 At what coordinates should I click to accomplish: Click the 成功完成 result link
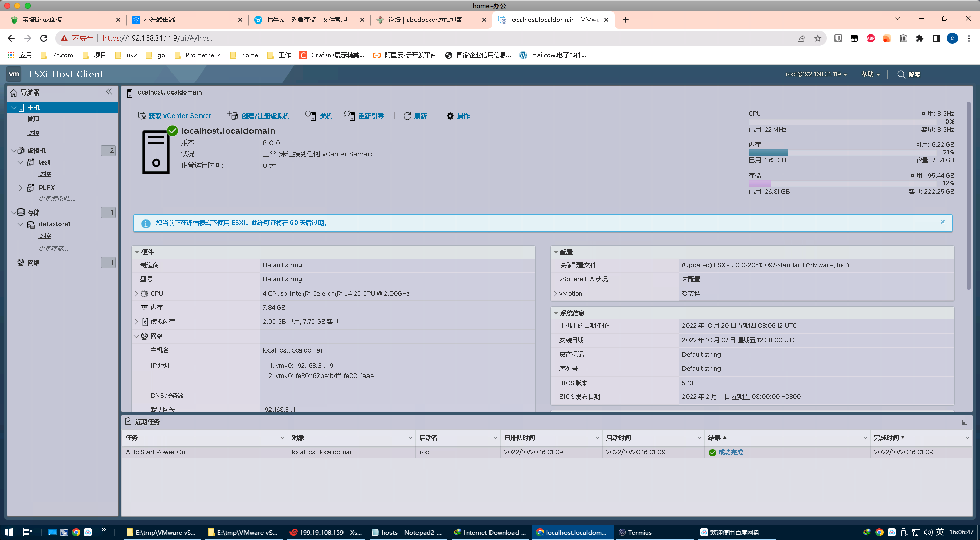(x=730, y=452)
